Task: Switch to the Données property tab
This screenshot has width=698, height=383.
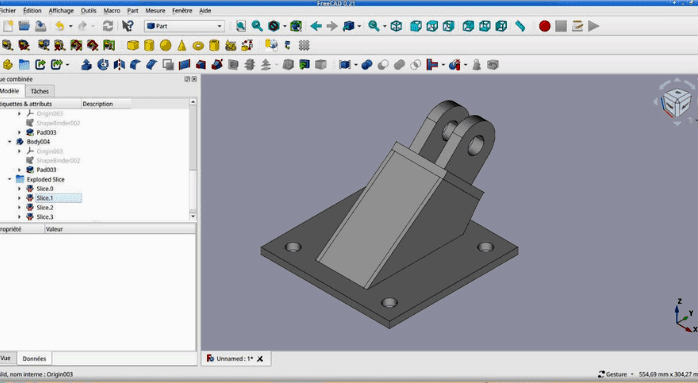Action: click(x=34, y=359)
